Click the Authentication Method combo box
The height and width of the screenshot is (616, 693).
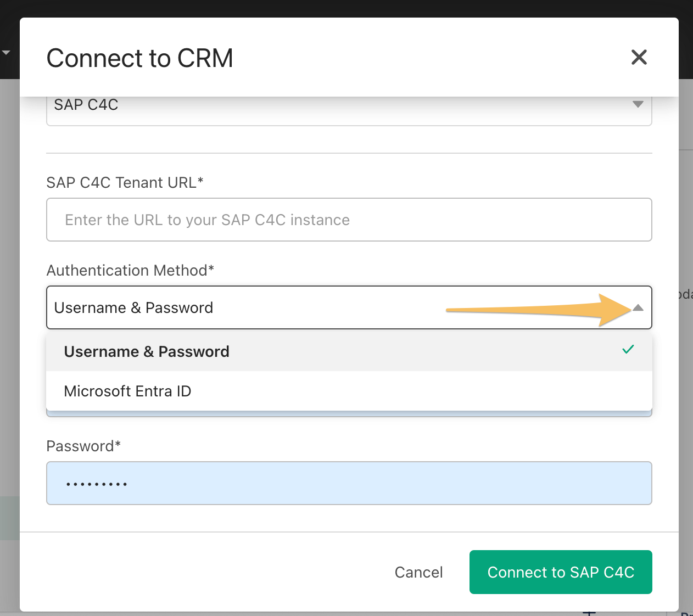349,307
